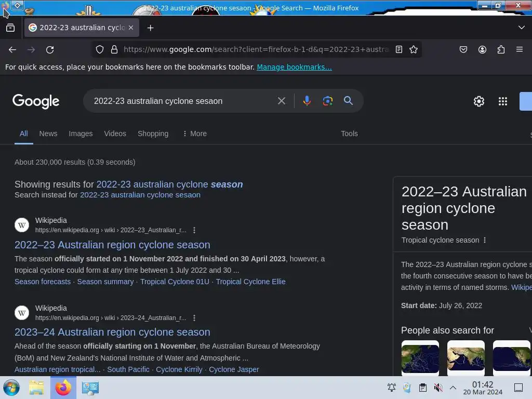This screenshot has width=532, height=399.
Task: Open the Firefox account icon
Action: 482,49
